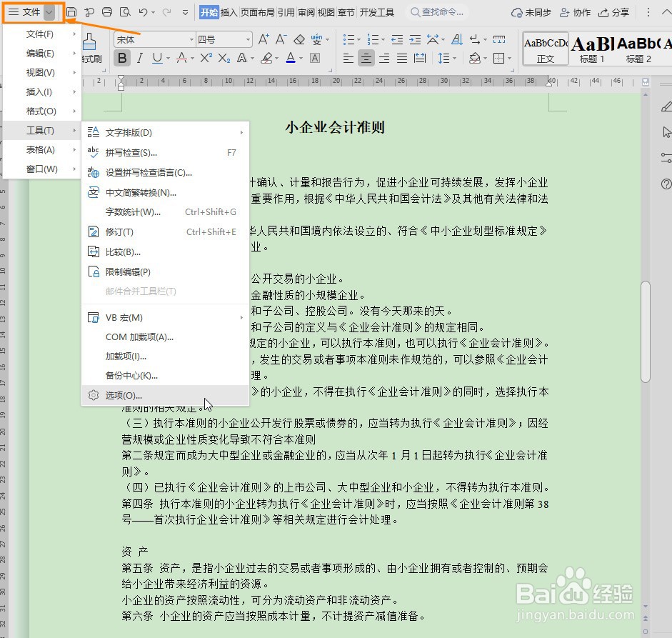Click the Decrease Font Size icon
This screenshot has height=638, width=672.
click(x=281, y=39)
